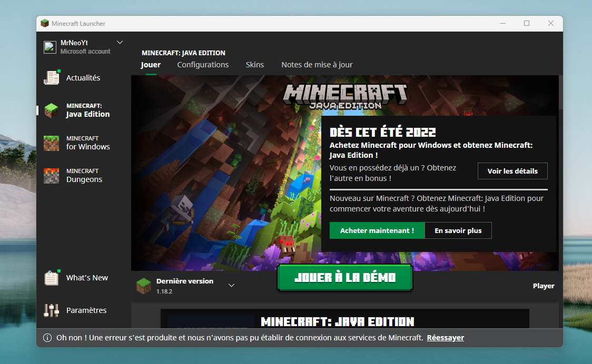
Task: Click the info icon in the error bar
Action: pyautogui.click(x=47, y=338)
